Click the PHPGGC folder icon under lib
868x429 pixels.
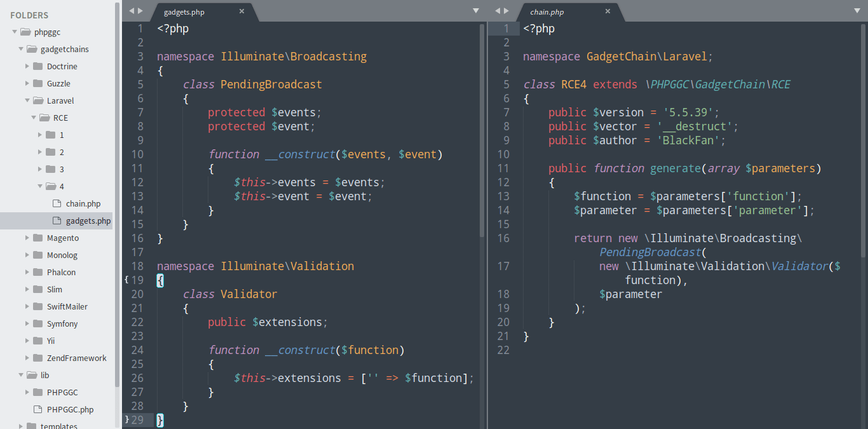37,392
